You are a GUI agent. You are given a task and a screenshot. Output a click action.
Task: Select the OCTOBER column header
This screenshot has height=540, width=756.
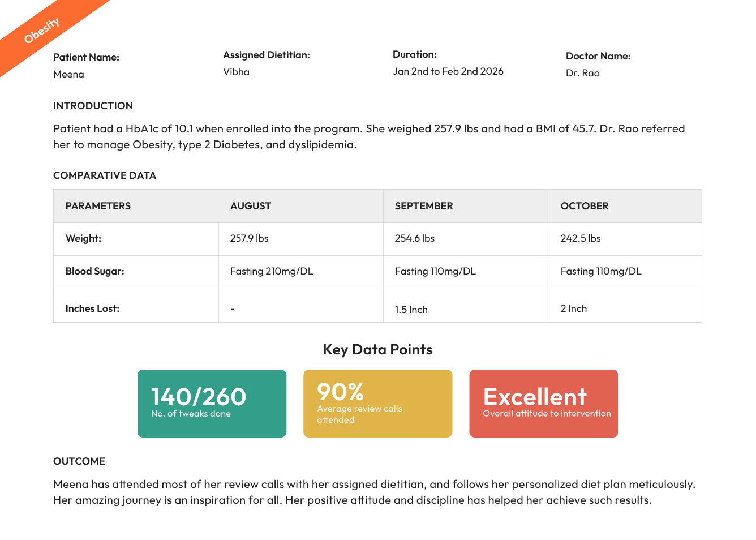point(625,206)
